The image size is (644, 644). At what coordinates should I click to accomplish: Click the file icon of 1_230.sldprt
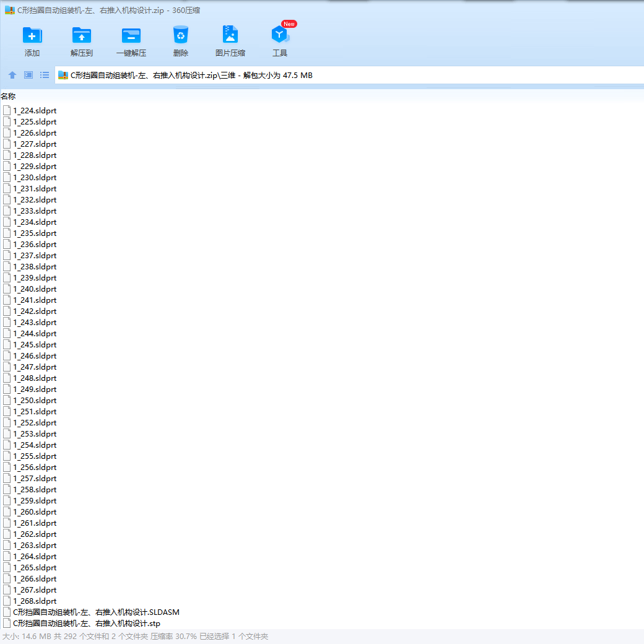[x=7, y=178]
